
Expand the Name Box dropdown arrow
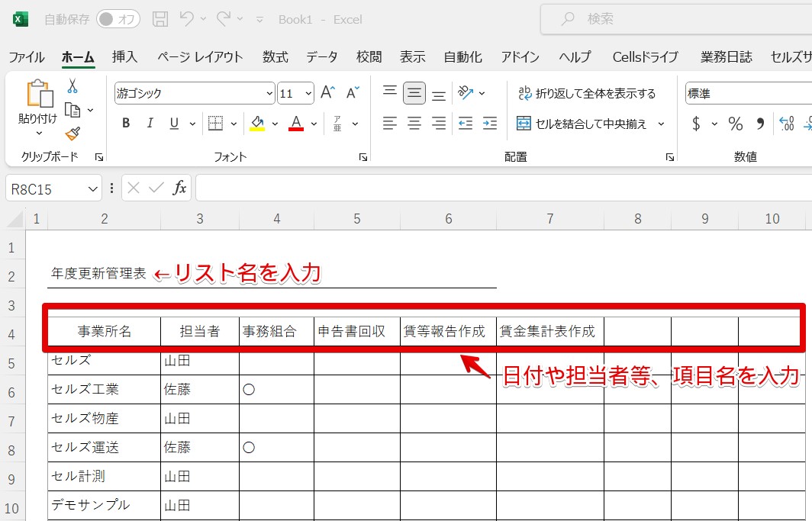pyautogui.click(x=92, y=189)
